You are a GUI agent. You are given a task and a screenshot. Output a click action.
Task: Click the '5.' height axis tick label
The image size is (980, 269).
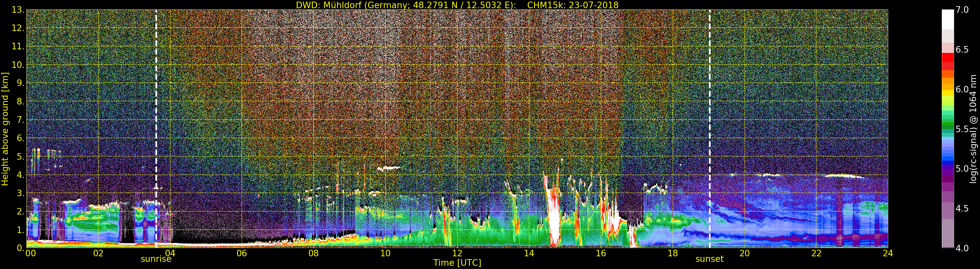tap(21, 156)
